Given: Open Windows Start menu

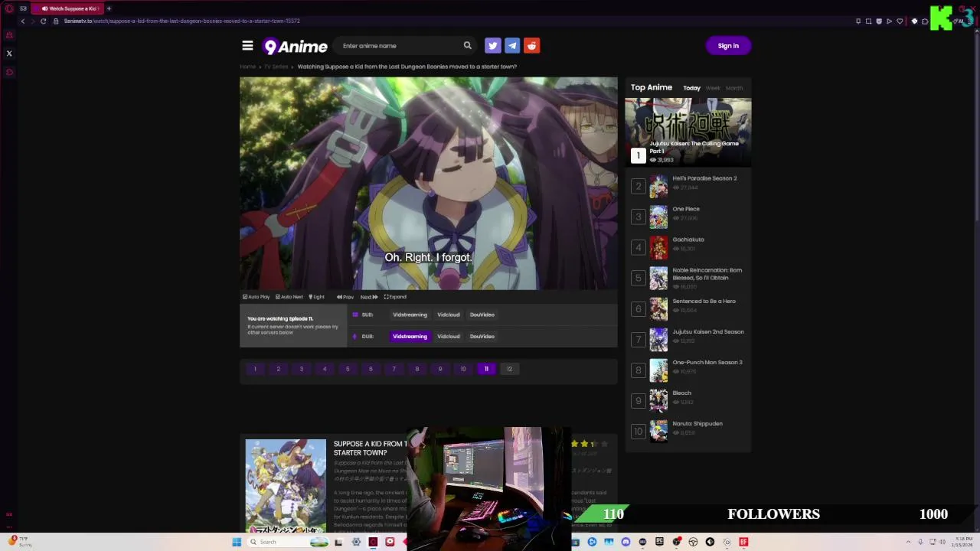Looking at the screenshot, I should [237, 542].
